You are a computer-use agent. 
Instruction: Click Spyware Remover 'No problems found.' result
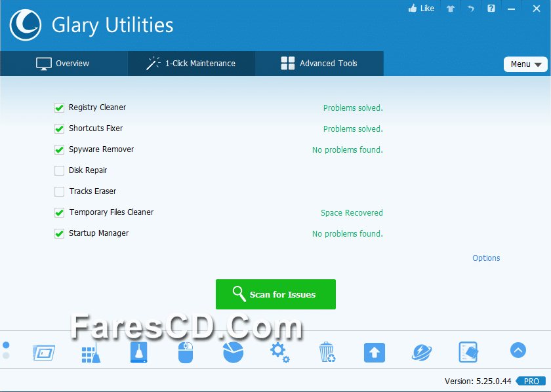pyautogui.click(x=348, y=150)
